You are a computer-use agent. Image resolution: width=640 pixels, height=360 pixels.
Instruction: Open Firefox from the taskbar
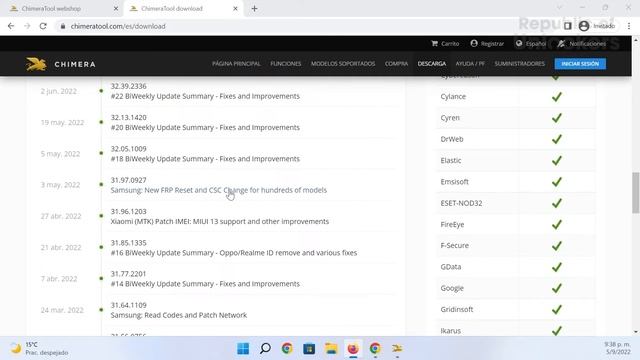pos(353,349)
